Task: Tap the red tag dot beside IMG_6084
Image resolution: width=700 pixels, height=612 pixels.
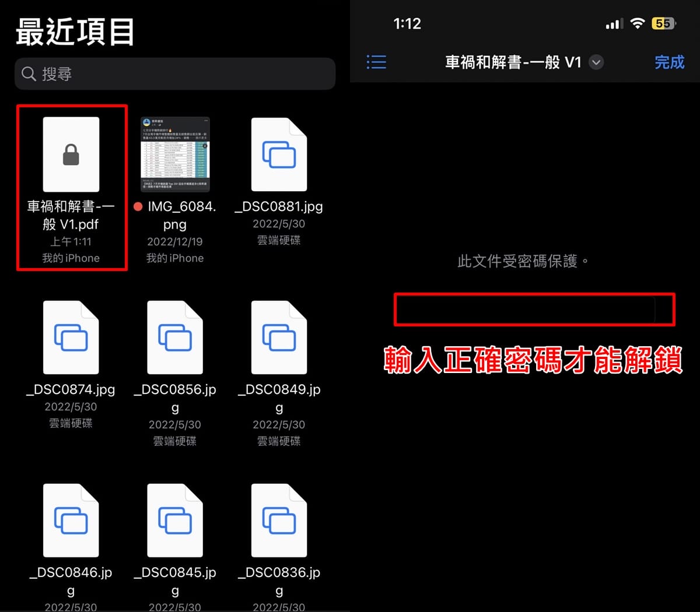Action: click(138, 206)
